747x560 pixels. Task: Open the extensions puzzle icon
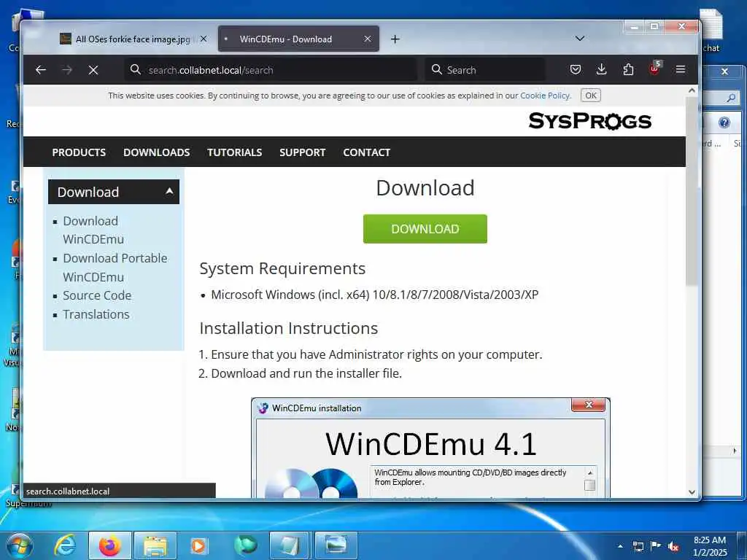[628, 69]
